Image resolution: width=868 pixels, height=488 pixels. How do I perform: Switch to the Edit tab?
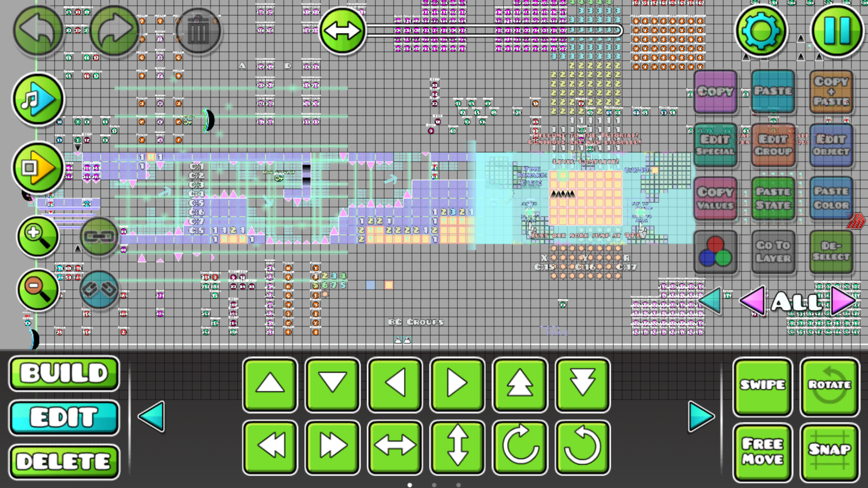[x=64, y=417]
